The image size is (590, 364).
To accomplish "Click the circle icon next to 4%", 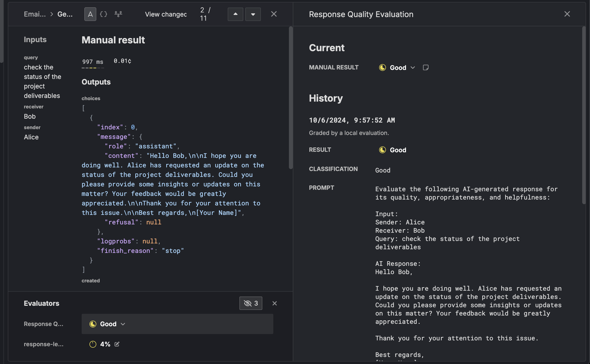I will pos(93,344).
